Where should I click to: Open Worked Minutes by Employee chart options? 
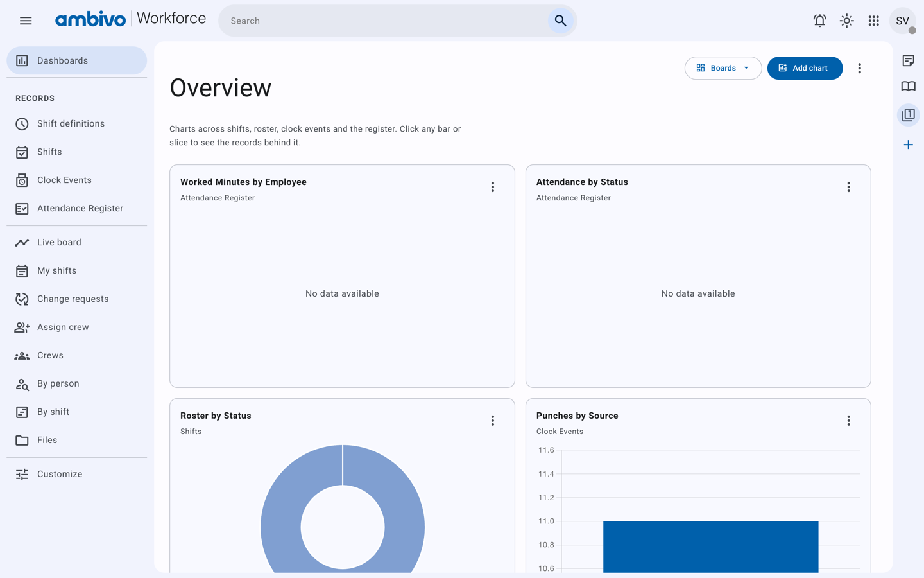[492, 187]
